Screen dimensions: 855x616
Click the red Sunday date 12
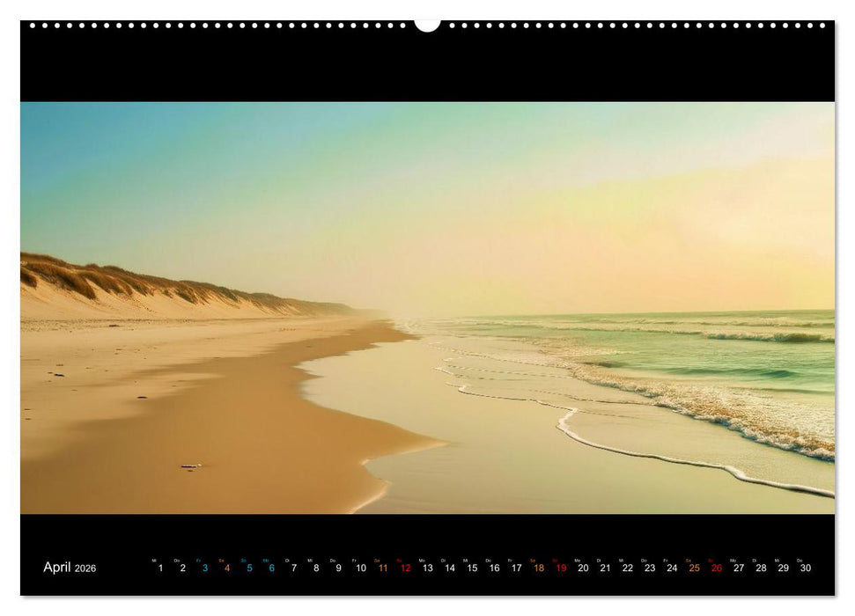(405, 568)
